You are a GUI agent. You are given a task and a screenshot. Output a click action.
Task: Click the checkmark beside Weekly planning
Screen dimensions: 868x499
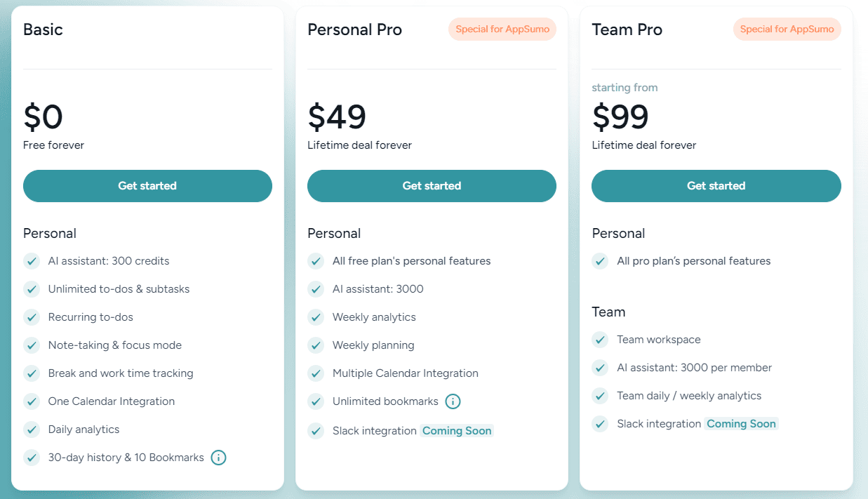pos(316,345)
